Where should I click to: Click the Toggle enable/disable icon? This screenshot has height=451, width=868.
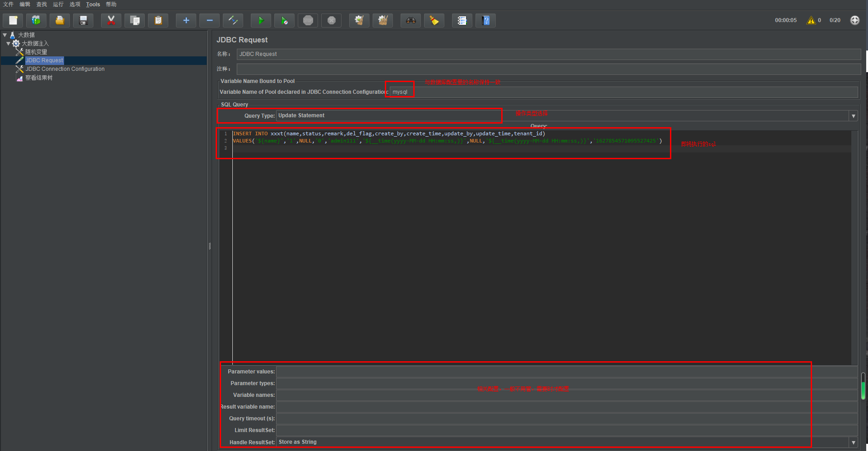pos(233,20)
